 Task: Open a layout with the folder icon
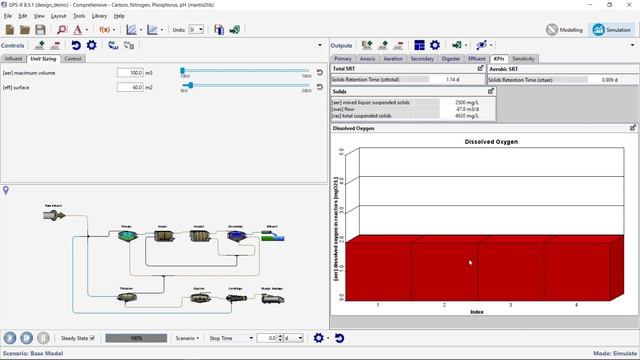[25, 30]
